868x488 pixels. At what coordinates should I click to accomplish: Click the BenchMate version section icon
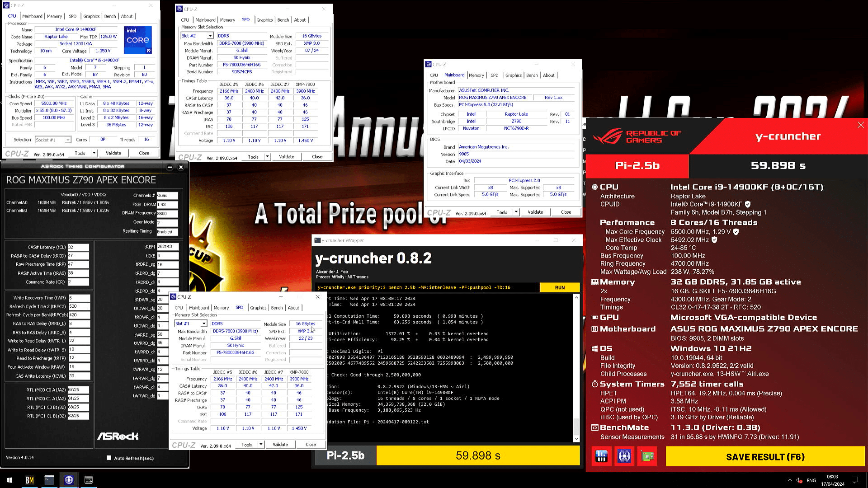[x=595, y=427]
